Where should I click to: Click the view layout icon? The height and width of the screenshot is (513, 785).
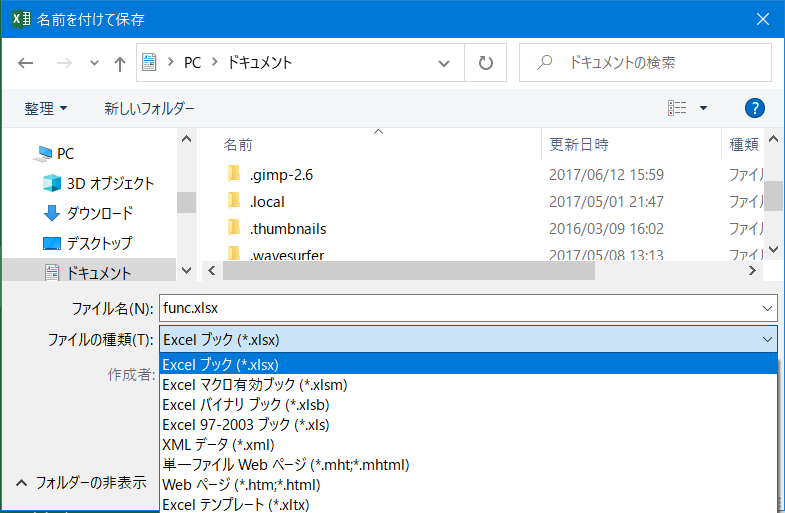coord(677,108)
